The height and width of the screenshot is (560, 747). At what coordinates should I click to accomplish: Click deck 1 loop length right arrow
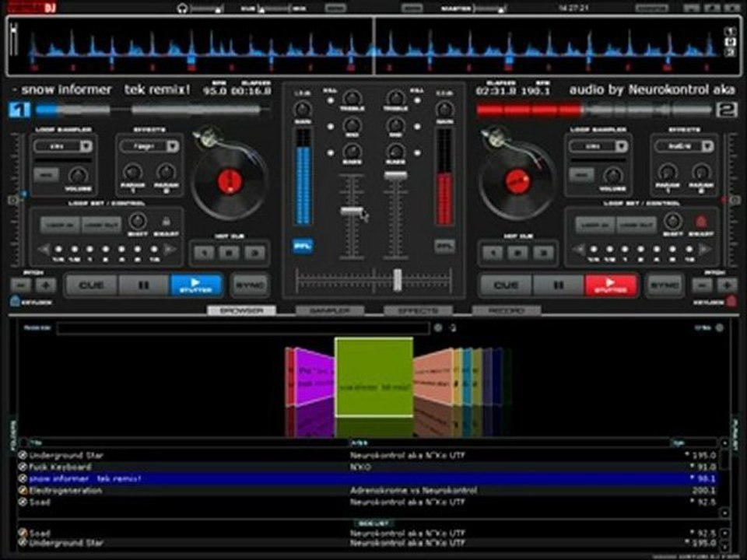[170, 249]
